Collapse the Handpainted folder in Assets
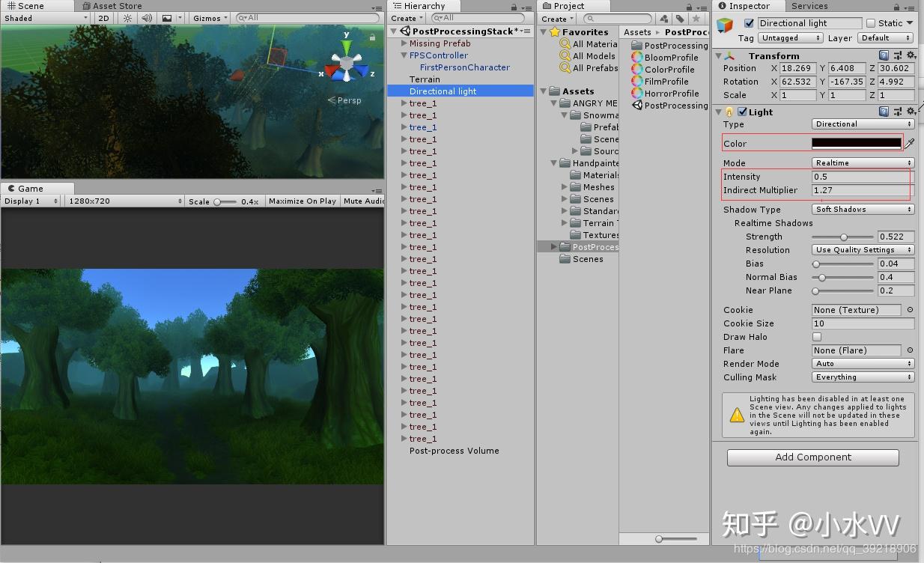 (x=552, y=163)
